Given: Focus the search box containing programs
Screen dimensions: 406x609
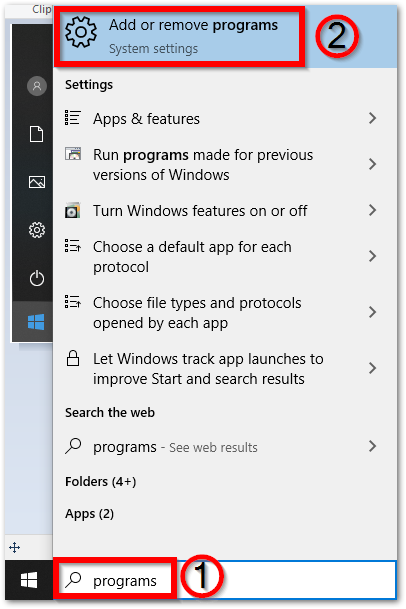Looking at the screenshot, I should tap(225, 580).
